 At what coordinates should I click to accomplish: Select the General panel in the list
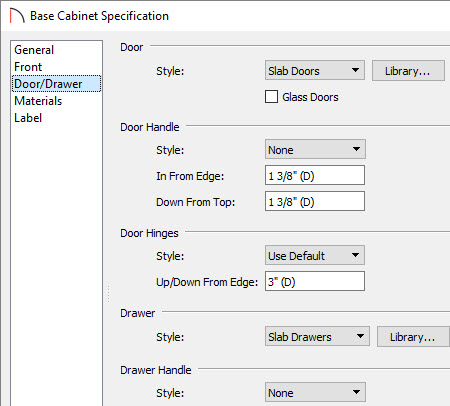coord(34,50)
